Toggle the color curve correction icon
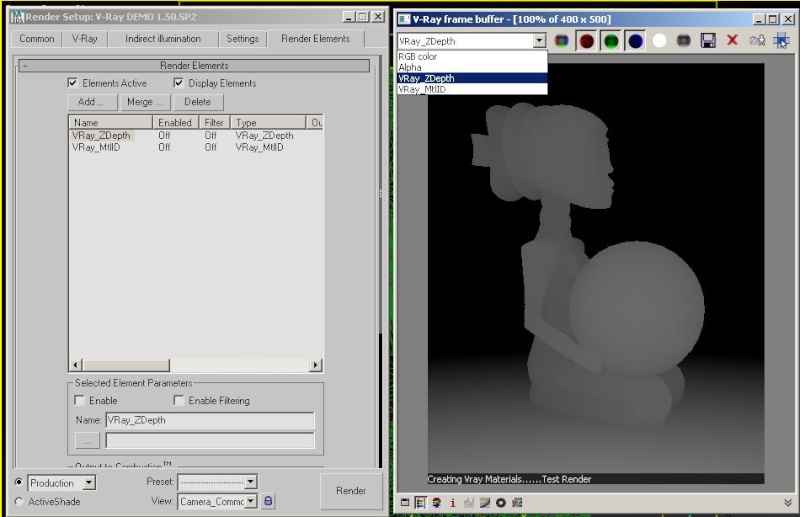 [x=485, y=503]
